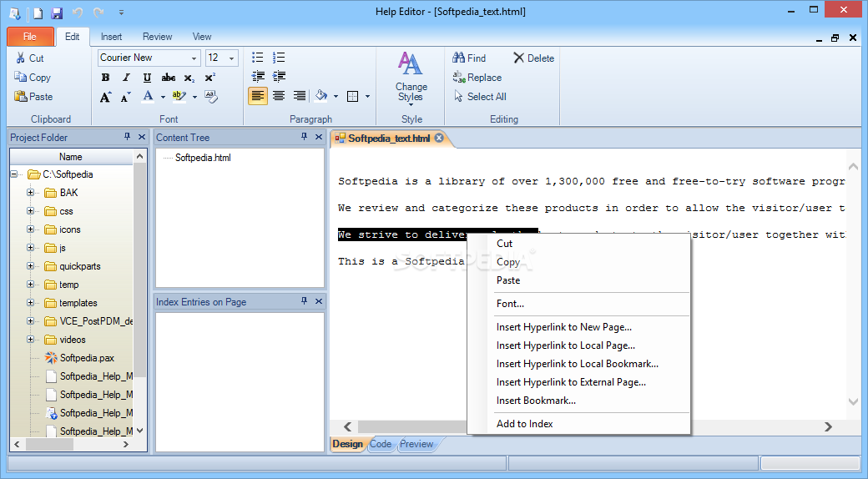Close the Project Folder panel
Image resolution: width=868 pixels, height=479 pixels.
(x=142, y=137)
